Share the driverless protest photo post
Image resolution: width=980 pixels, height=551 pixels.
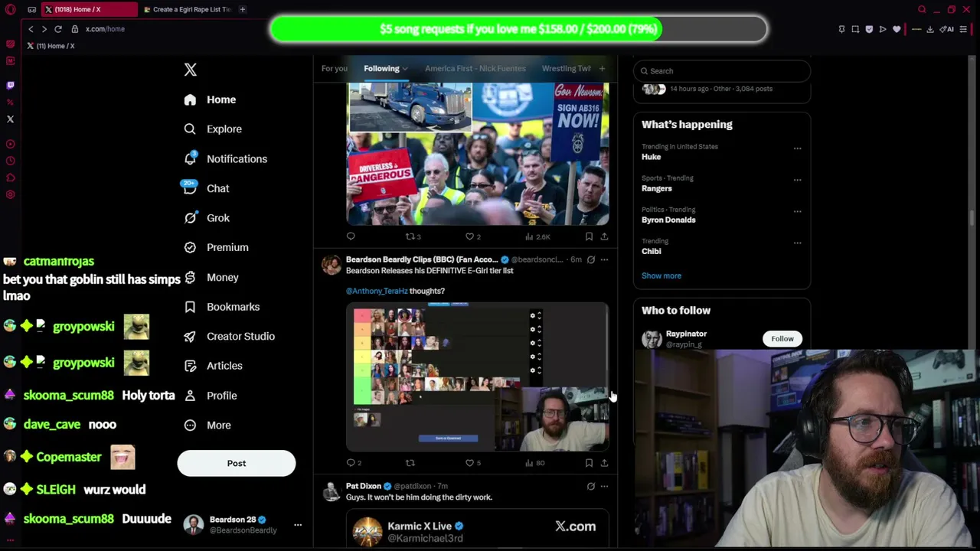(604, 236)
